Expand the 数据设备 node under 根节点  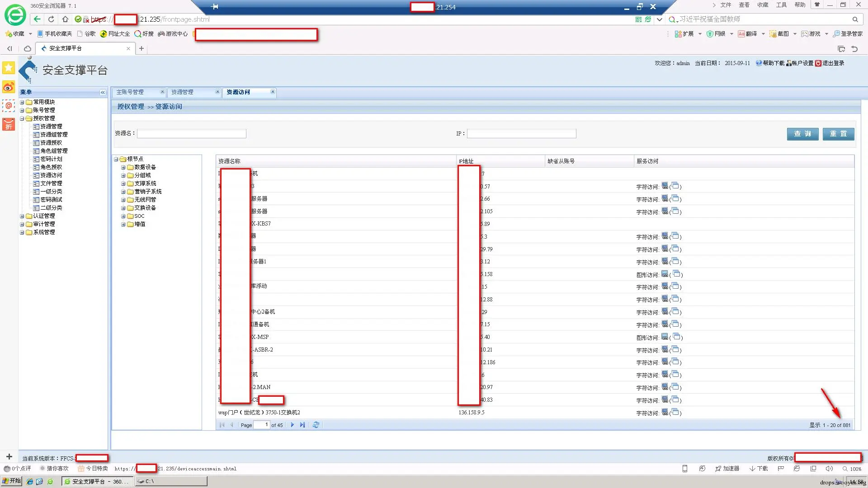tap(123, 167)
